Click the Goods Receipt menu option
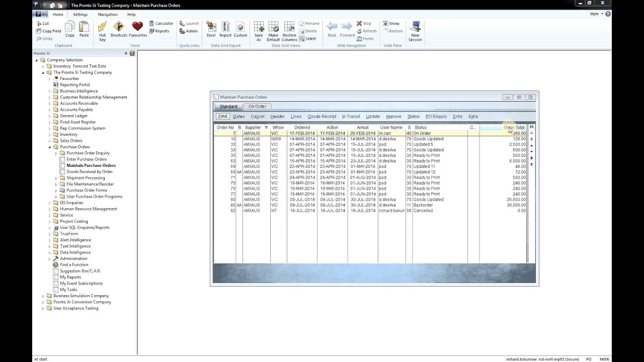 (x=322, y=117)
